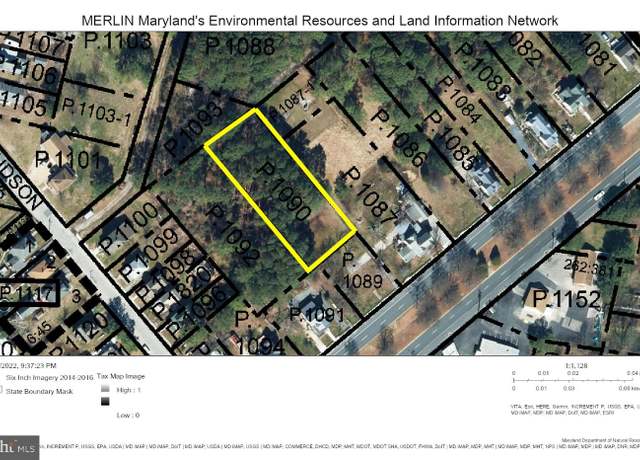Click parcel label P.1092
Screen dimensions: 640x460
[x=234, y=234]
